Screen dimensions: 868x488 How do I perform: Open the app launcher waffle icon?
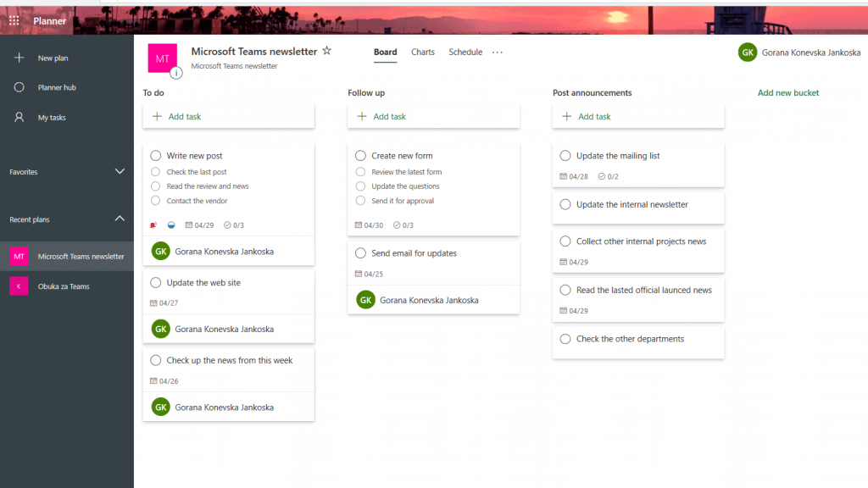(x=14, y=20)
